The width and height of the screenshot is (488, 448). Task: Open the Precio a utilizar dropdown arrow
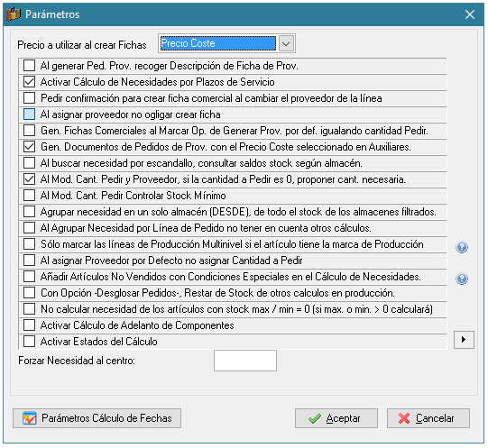point(286,43)
